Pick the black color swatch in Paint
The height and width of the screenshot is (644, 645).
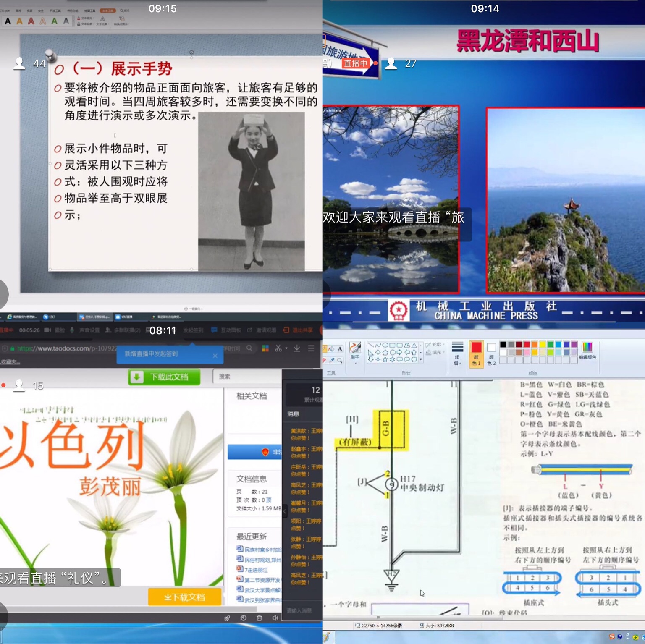coord(503,345)
